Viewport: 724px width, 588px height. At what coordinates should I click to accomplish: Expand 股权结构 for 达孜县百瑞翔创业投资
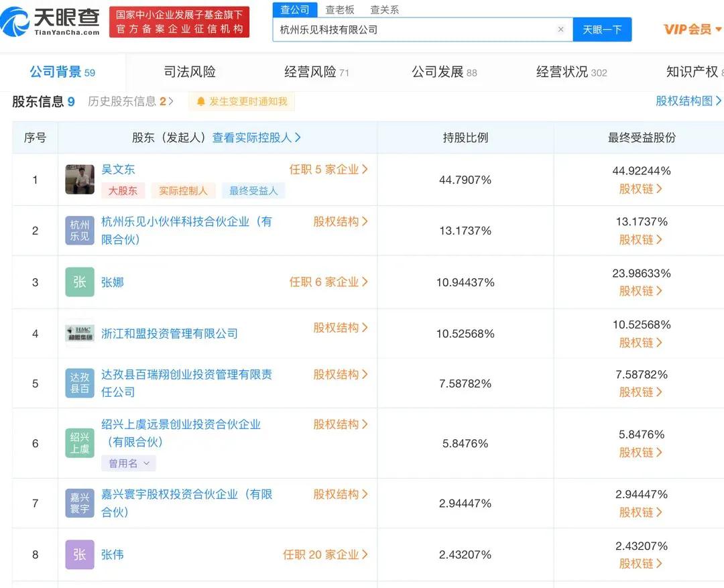pyautogui.click(x=341, y=374)
